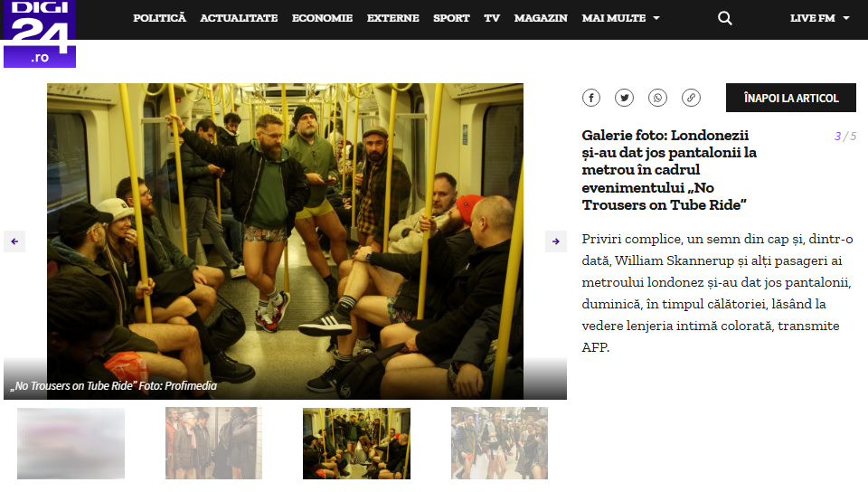
Task: Expand the MAI MULTE menu
Action: tap(620, 18)
